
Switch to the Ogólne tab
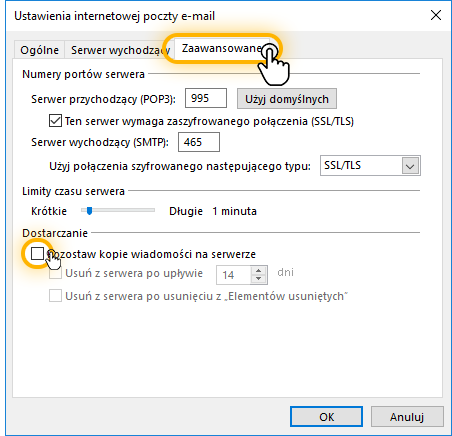pos(39,50)
